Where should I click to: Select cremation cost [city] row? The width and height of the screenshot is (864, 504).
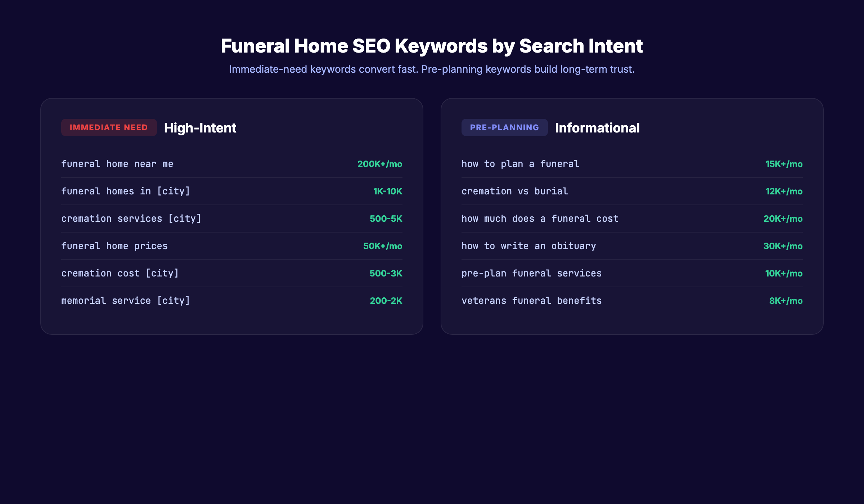click(120, 273)
